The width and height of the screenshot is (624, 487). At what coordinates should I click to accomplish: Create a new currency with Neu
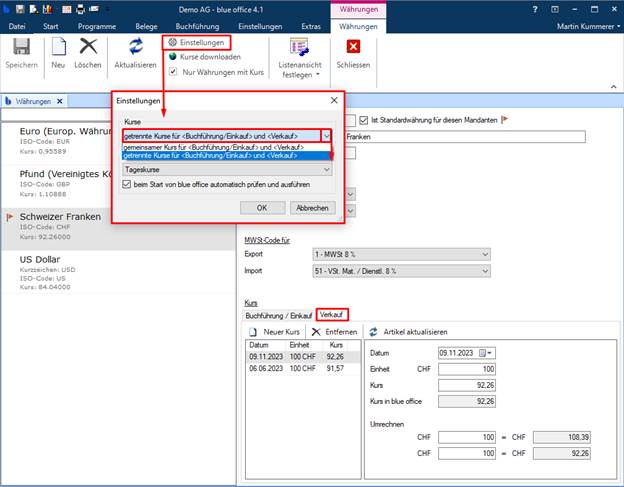pyautogui.click(x=58, y=53)
